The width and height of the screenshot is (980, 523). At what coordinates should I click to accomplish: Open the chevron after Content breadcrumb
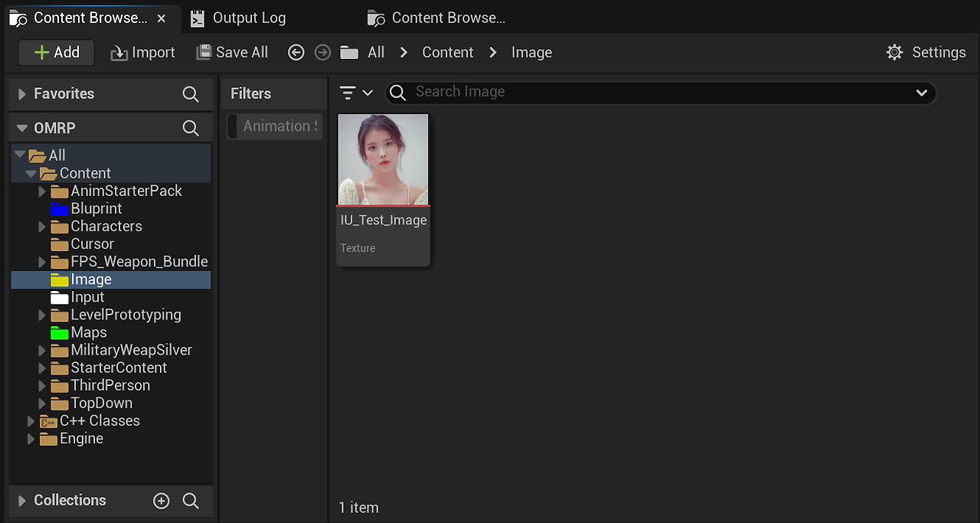click(493, 52)
